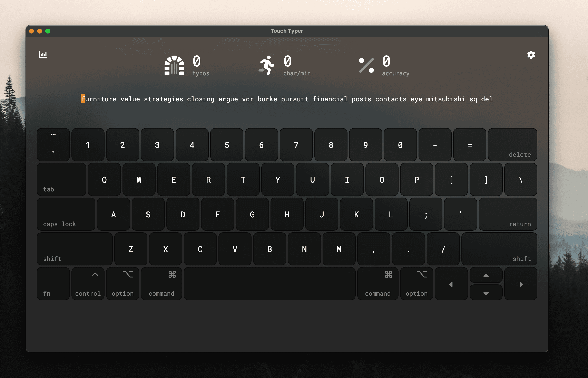Image resolution: width=588 pixels, height=378 pixels.
Task: Open the statistics chart icon
Action: click(43, 55)
